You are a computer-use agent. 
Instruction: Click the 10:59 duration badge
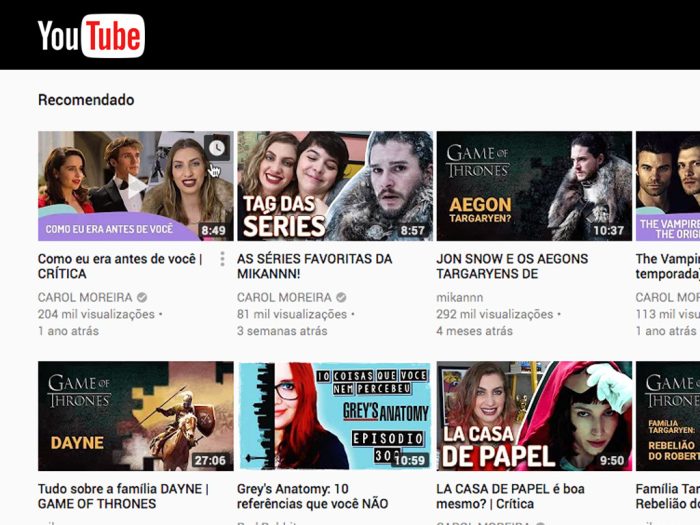[x=410, y=460]
